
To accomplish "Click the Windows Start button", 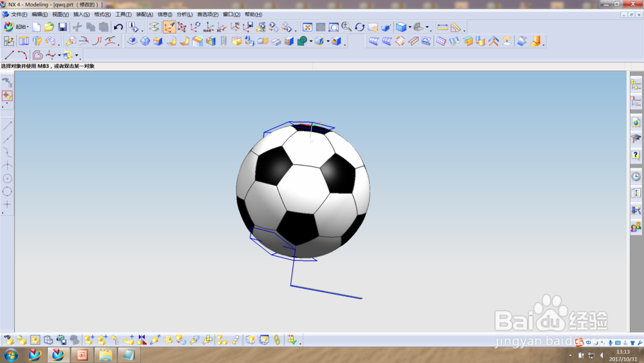I will click(11, 355).
